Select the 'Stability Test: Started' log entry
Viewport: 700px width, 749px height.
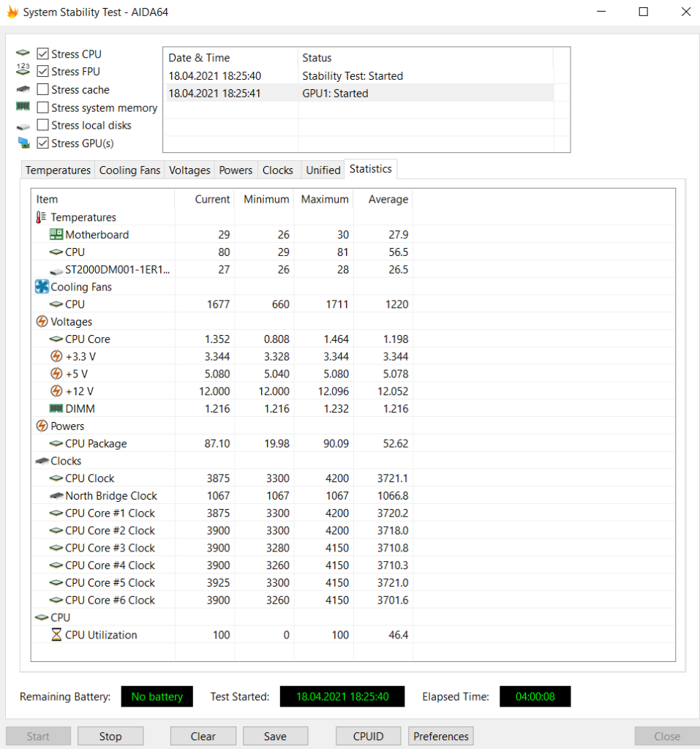pos(359,75)
